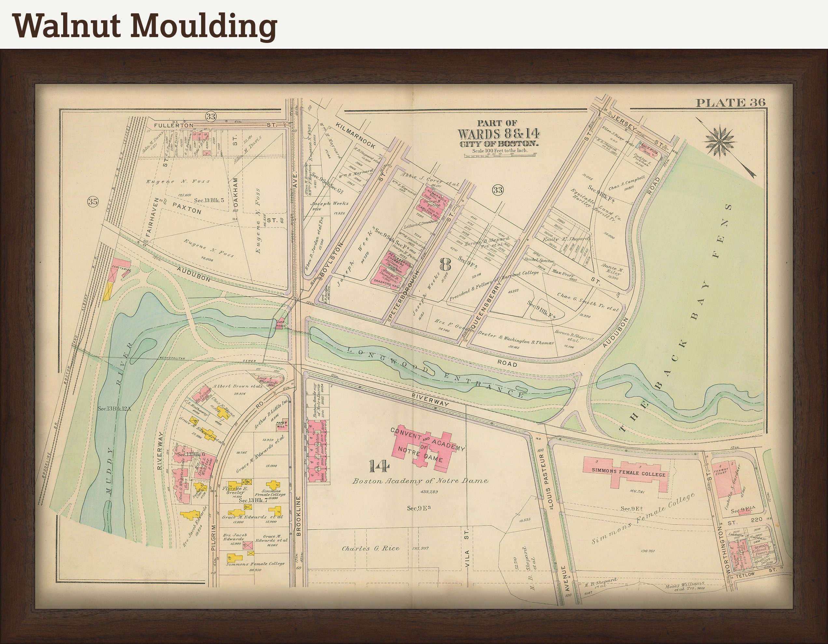The height and width of the screenshot is (644, 828).
Task: Click the 'PILGRIM' road label
Action: point(214,538)
